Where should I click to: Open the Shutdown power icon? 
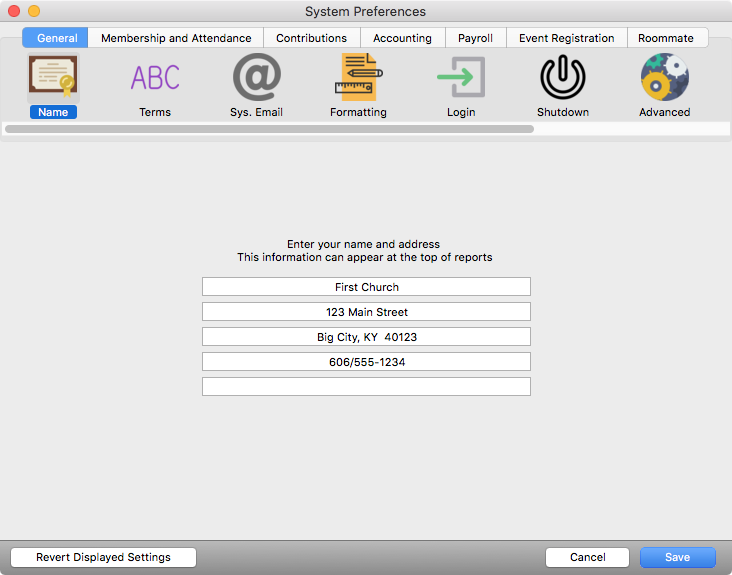pos(563,78)
